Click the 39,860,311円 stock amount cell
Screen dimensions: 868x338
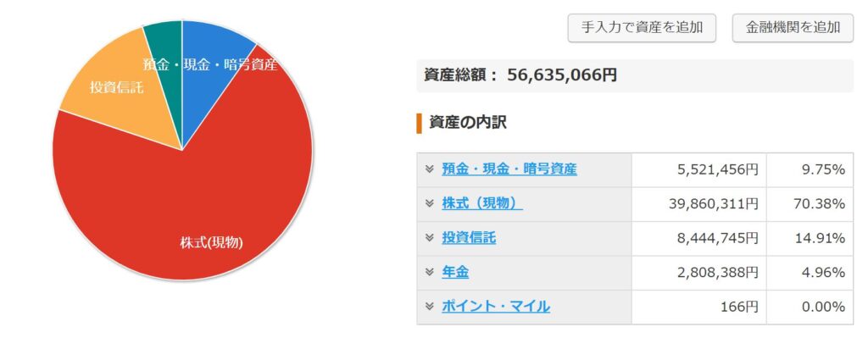click(698, 204)
